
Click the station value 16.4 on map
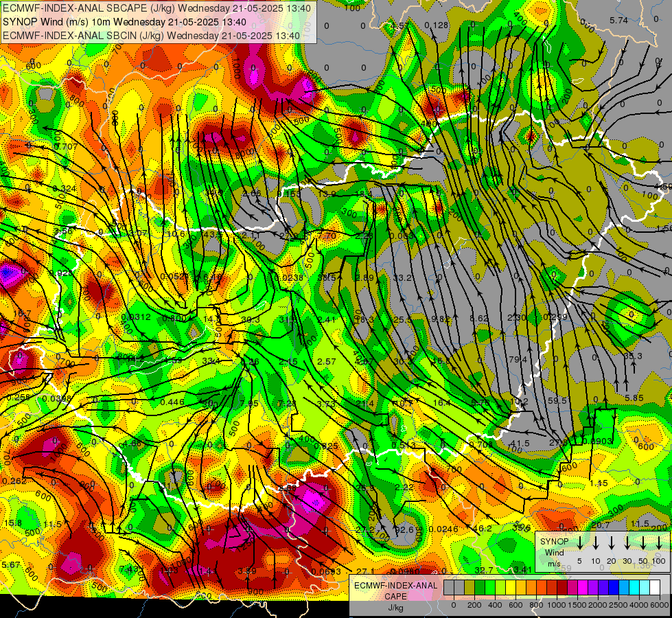[x=442, y=402]
